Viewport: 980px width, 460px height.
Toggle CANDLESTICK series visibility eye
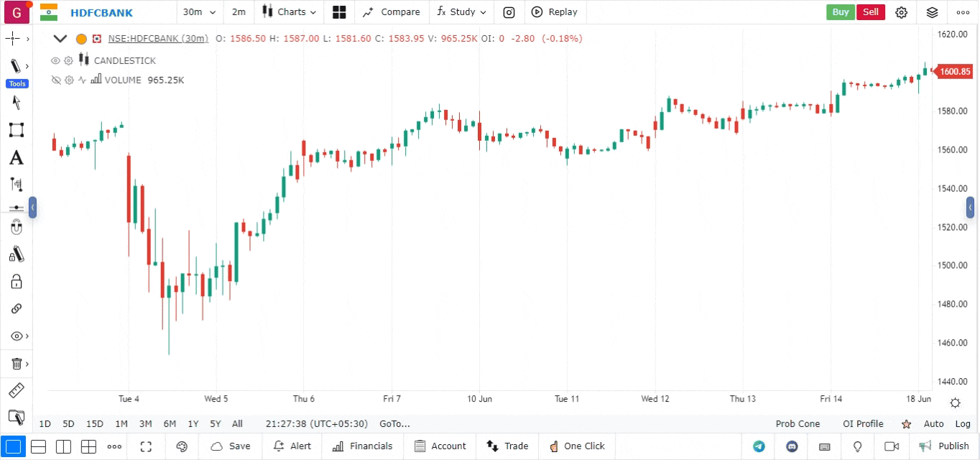point(55,61)
